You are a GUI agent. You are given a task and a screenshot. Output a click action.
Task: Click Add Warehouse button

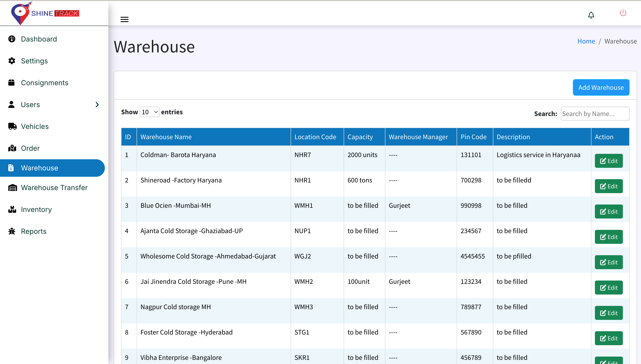pos(601,87)
